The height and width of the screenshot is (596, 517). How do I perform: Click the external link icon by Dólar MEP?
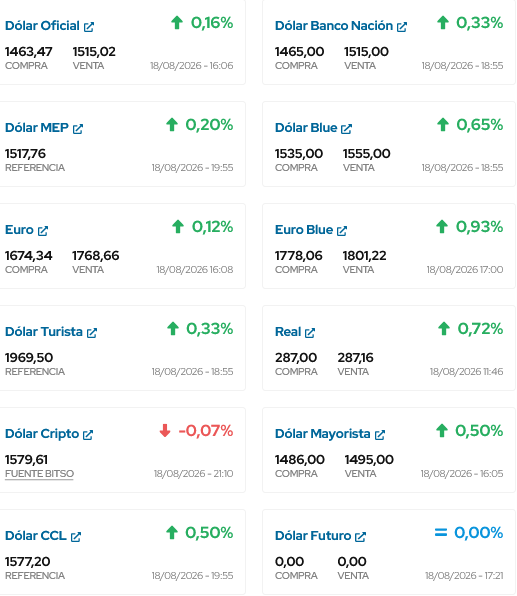[78, 129]
